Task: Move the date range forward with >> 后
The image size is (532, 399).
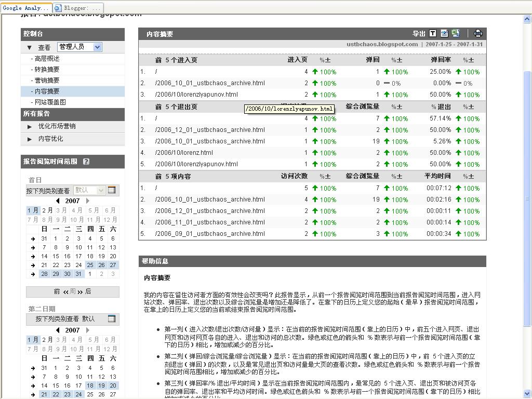Action: click(84, 291)
